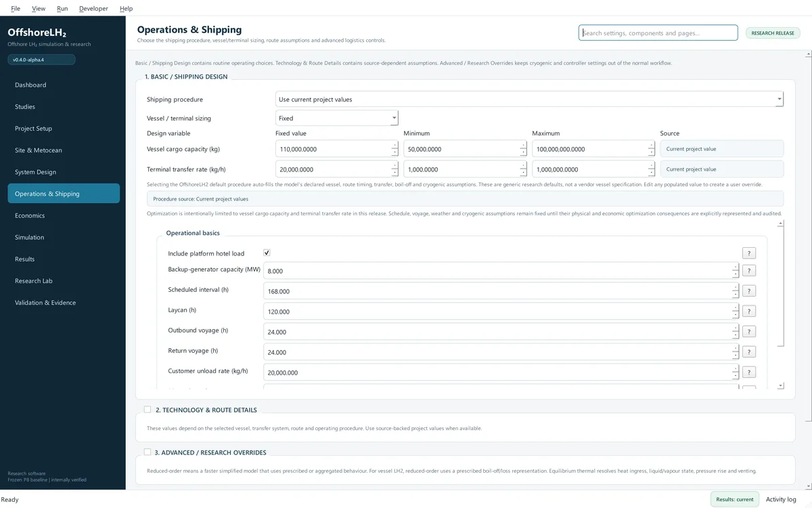Image resolution: width=812 pixels, height=508 pixels.
Task: Click stepper on Vessel cargo capacity minimum
Action: point(523,149)
